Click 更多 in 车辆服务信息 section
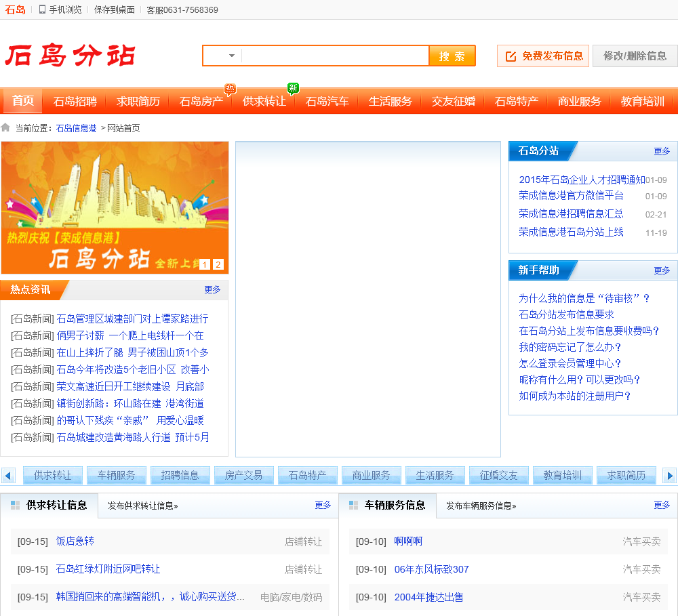Screen dimensions: 678x616 (x=662, y=506)
